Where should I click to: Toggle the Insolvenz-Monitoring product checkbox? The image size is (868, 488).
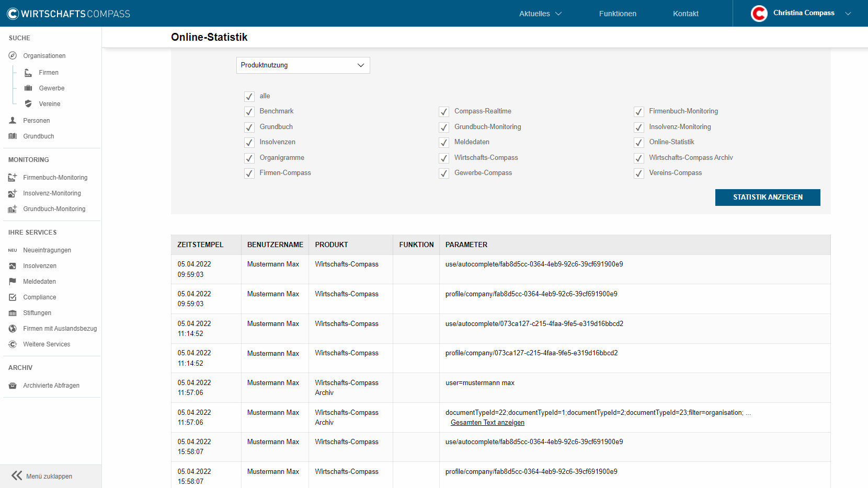pyautogui.click(x=639, y=127)
